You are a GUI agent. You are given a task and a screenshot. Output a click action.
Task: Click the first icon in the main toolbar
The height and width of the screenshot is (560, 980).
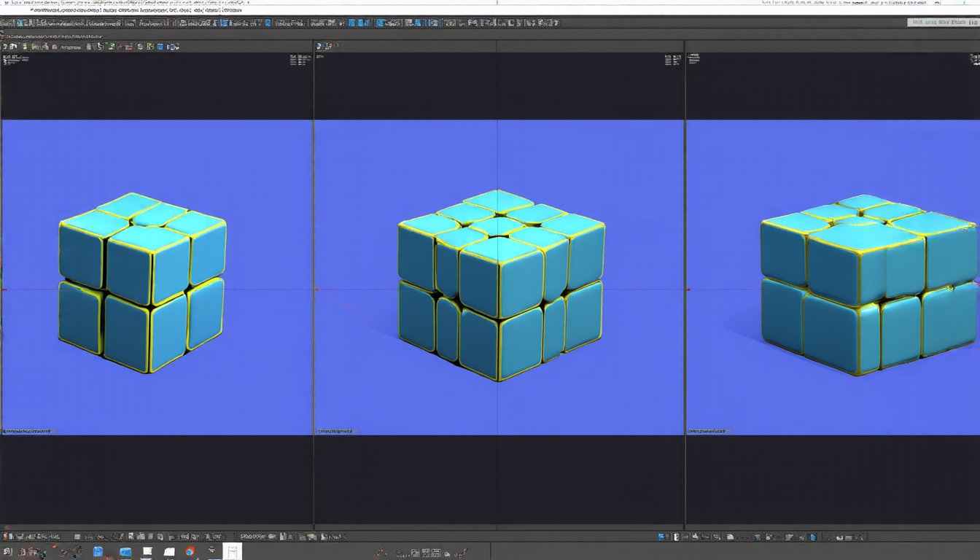click(4, 23)
